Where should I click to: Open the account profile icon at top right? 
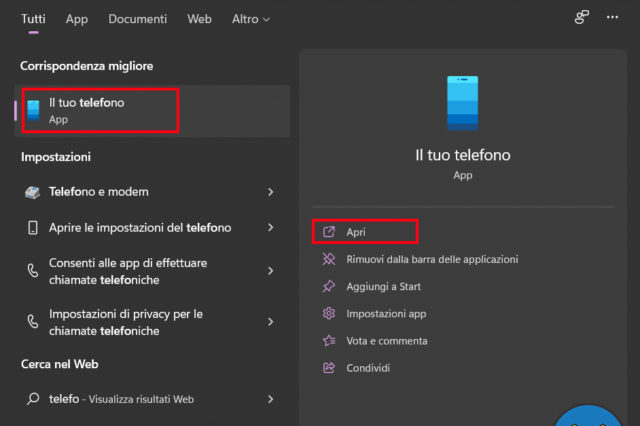click(581, 18)
